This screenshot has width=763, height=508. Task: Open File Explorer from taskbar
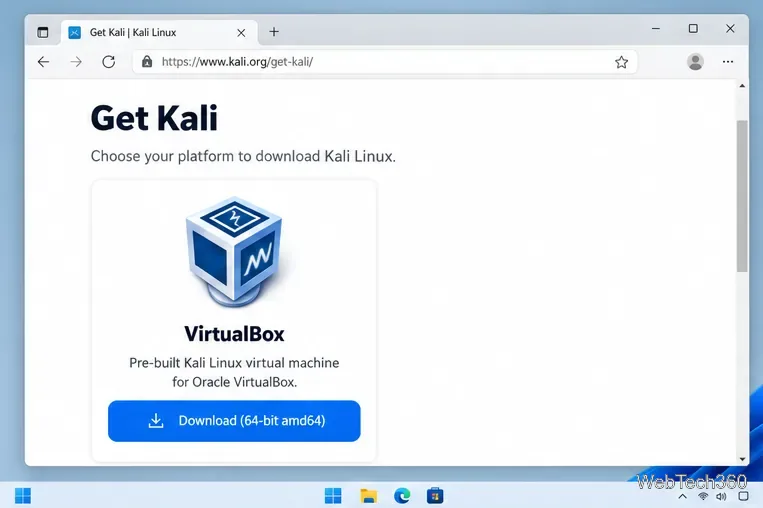368,496
